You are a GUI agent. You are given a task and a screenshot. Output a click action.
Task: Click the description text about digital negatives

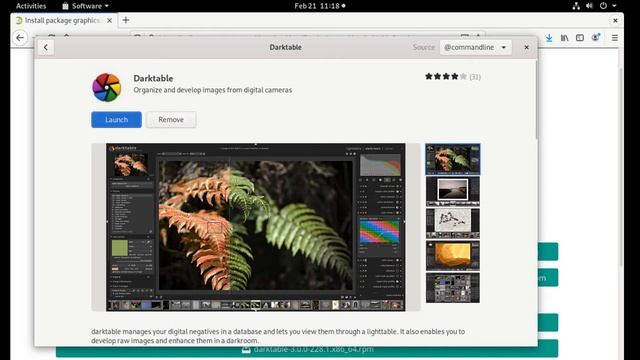click(x=278, y=336)
